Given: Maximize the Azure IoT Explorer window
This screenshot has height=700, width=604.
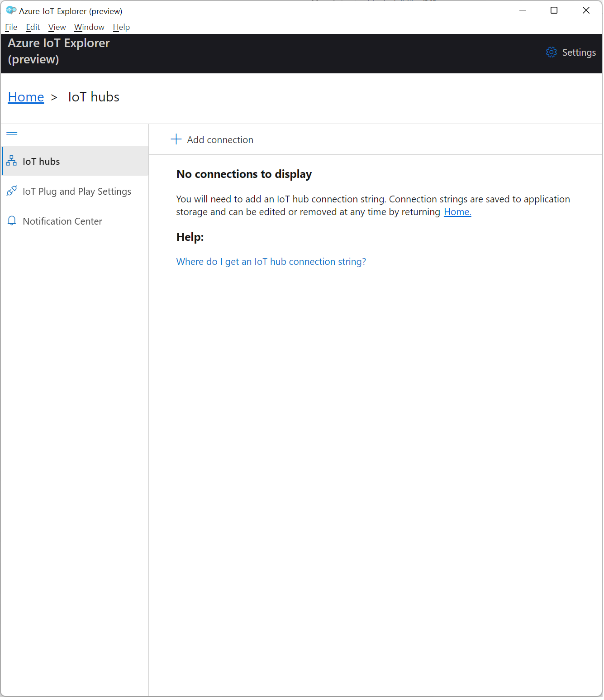Looking at the screenshot, I should point(553,10).
